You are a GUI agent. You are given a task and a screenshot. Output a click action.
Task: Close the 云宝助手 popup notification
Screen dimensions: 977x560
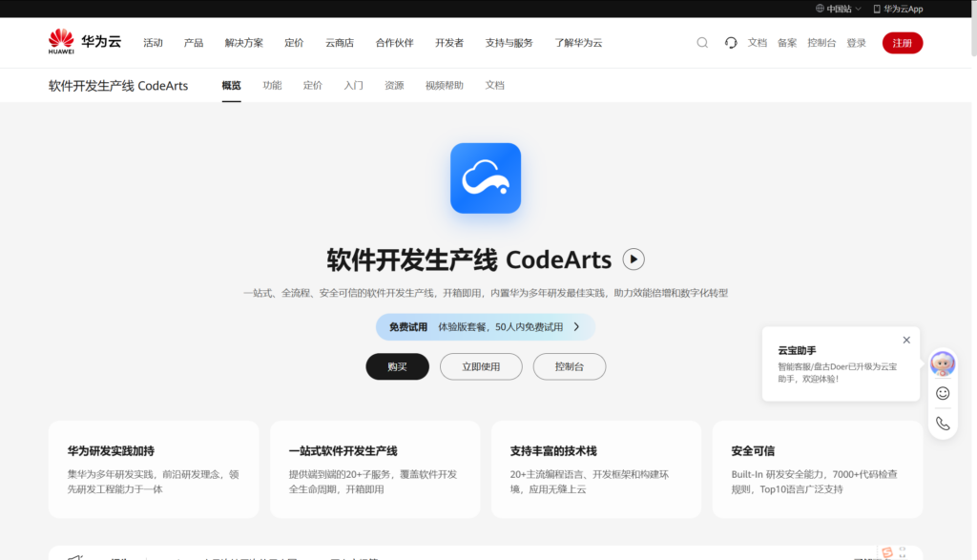[x=906, y=340]
